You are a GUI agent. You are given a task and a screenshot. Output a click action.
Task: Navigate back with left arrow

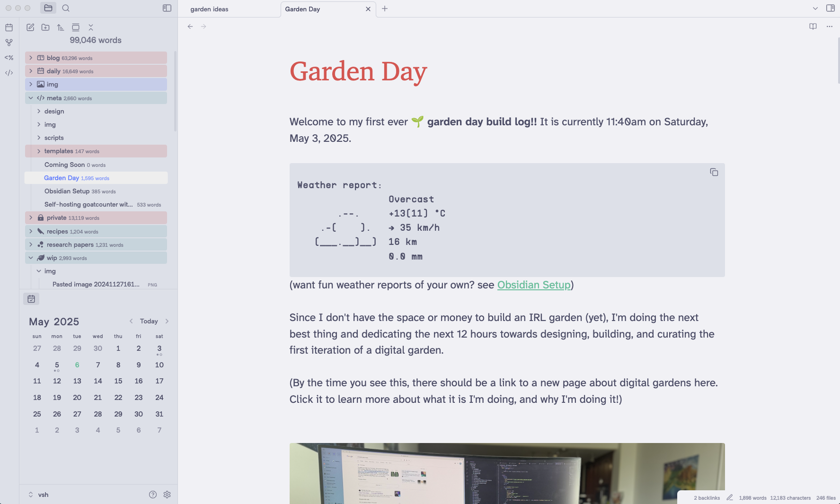click(x=190, y=26)
